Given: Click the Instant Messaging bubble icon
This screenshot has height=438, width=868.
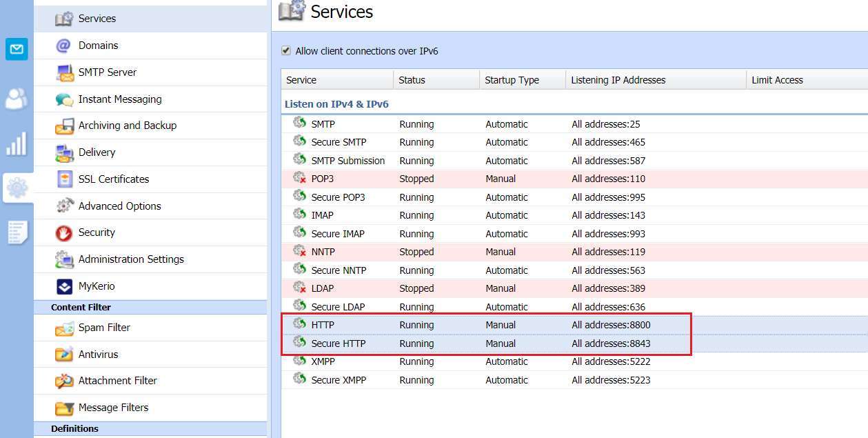Looking at the screenshot, I should [x=64, y=99].
